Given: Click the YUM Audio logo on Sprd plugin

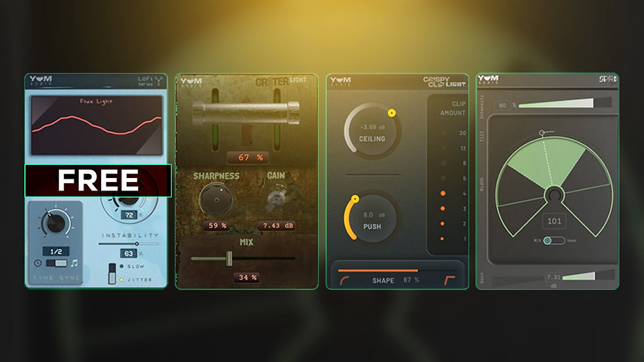Looking at the screenshot, I should pyautogui.click(x=488, y=79).
